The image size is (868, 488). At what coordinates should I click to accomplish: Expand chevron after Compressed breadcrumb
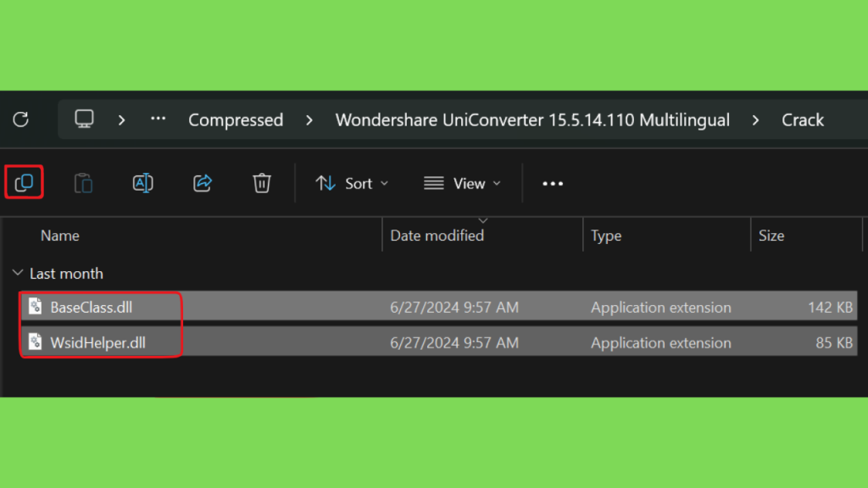(309, 120)
